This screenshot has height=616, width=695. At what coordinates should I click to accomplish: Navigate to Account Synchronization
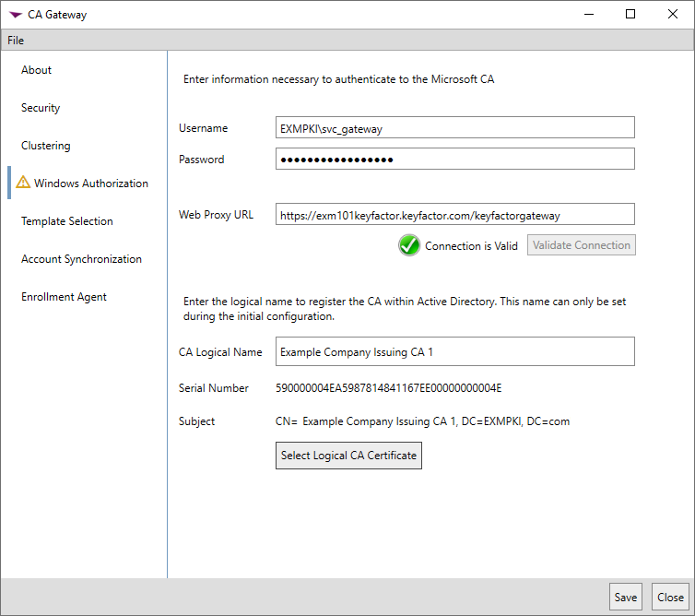[x=81, y=259]
